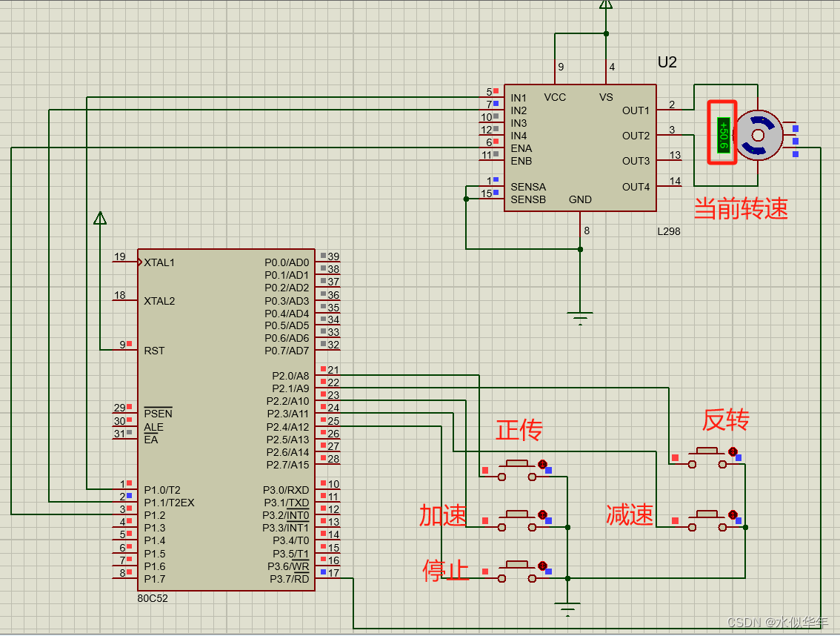Click the 加速 speed-up push button switch

(517, 520)
